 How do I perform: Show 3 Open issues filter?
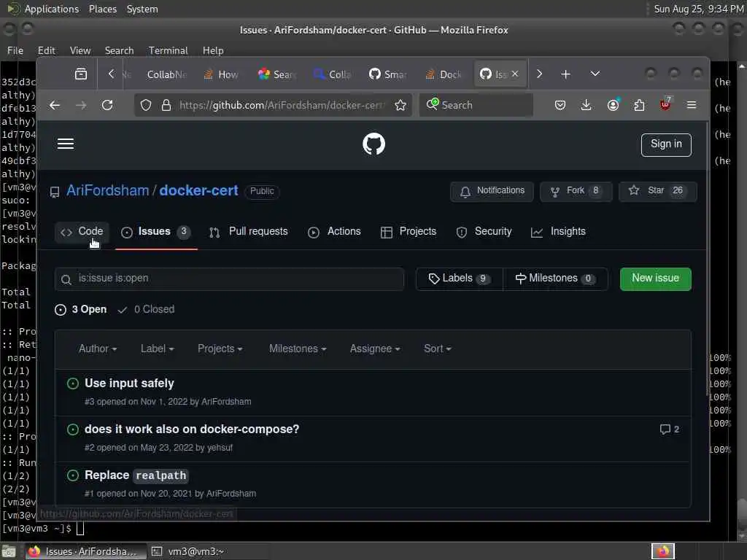coord(81,309)
